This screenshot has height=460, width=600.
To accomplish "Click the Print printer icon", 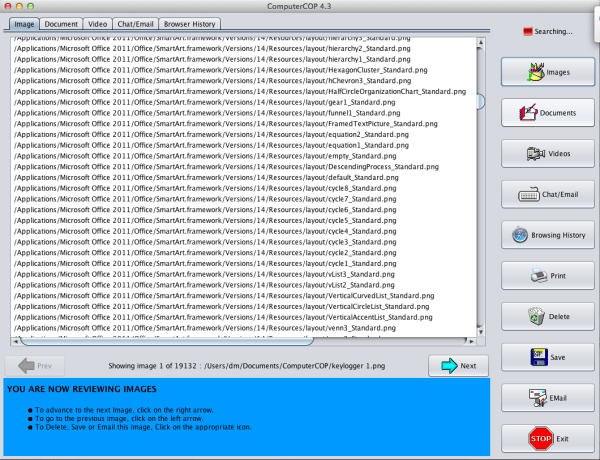I will pos(539,276).
